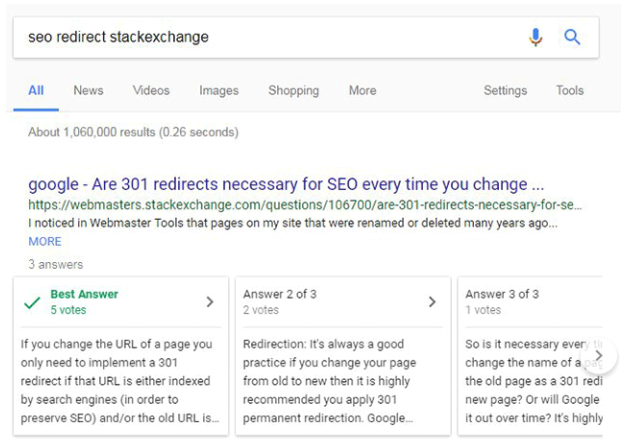
Task: Open the Images results tab
Action: coord(218,90)
